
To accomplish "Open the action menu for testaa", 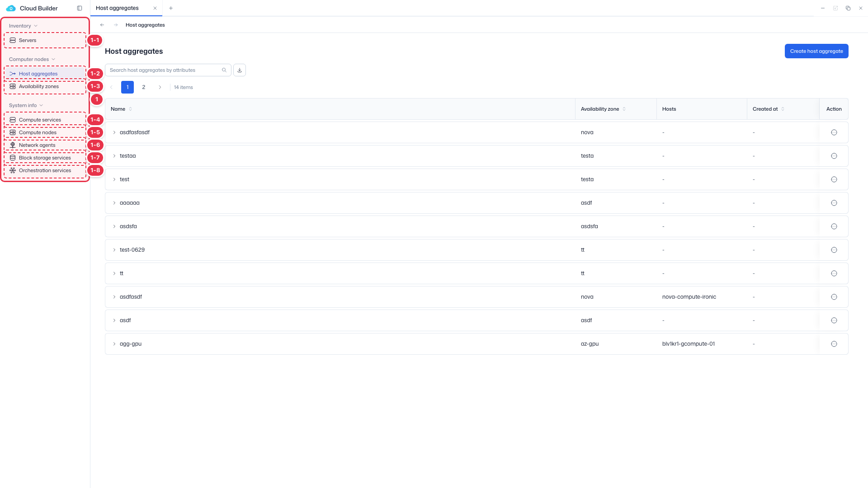I will [834, 156].
